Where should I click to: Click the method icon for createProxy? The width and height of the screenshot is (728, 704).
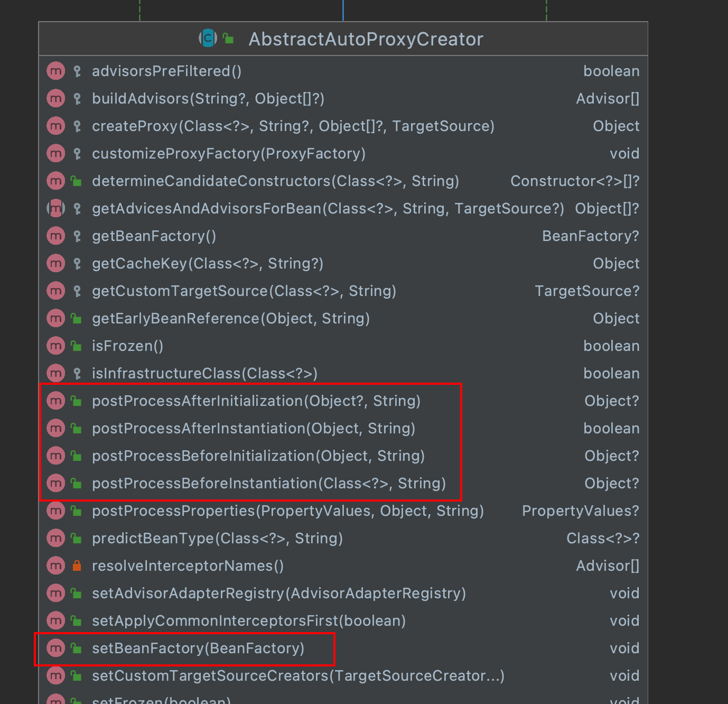[x=55, y=126]
